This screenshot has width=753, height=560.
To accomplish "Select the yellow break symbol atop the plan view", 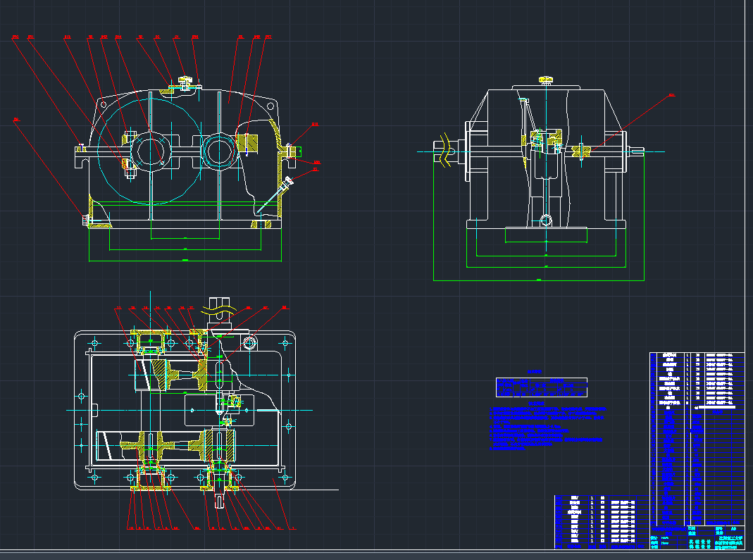I will [x=220, y=308].
